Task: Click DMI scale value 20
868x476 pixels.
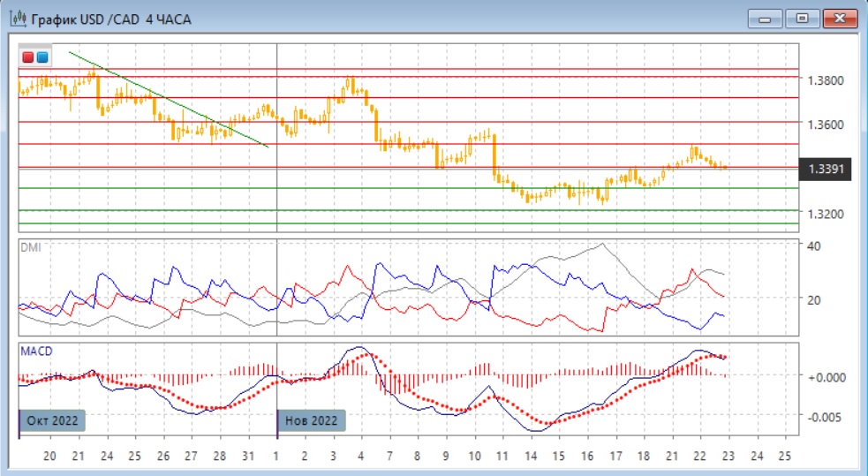Action: point(814,300)
